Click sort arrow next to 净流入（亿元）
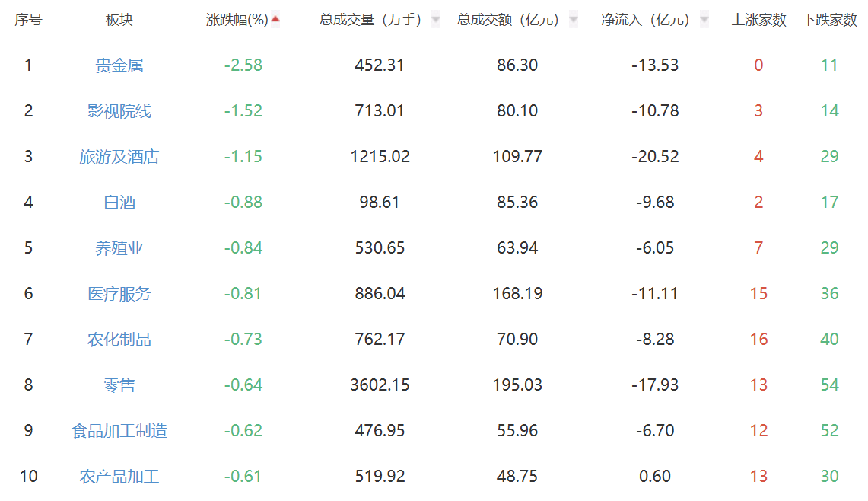This screenshot has width=868, height=501. pyautogui.click(x=704, y=20)
